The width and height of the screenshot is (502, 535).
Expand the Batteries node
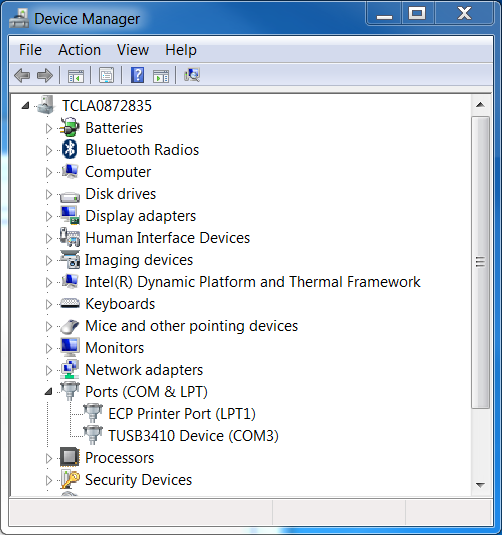click(x=49, y=128)
